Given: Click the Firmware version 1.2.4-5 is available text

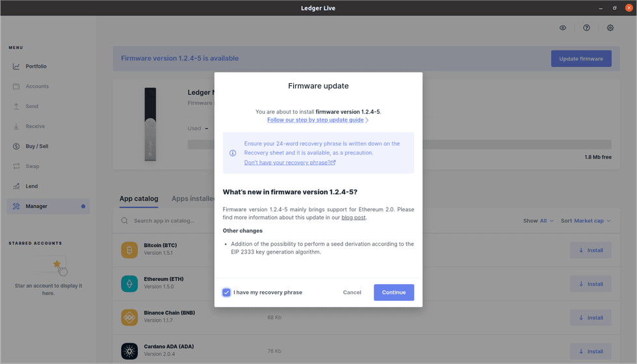Looking at the screenshot, I should 179,58.
